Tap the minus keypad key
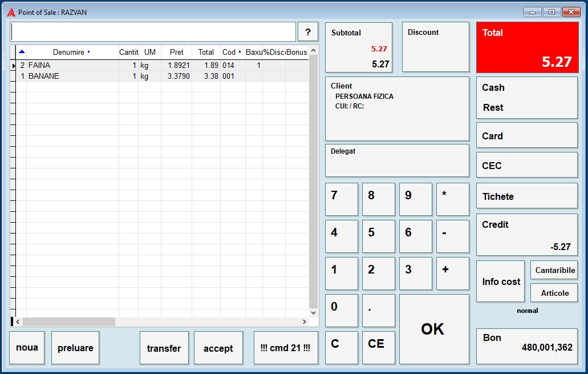The image size is (588, 374). [x=453, y=236]
